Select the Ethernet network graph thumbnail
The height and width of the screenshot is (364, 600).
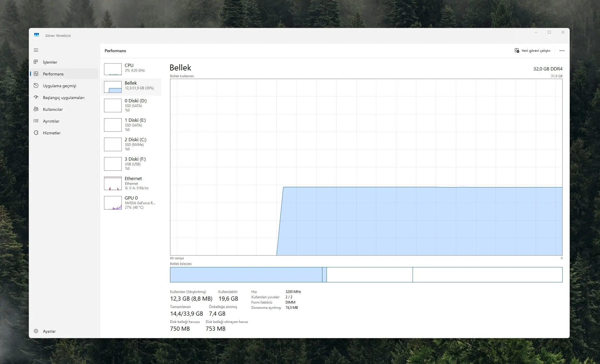(x=113, y=183)
